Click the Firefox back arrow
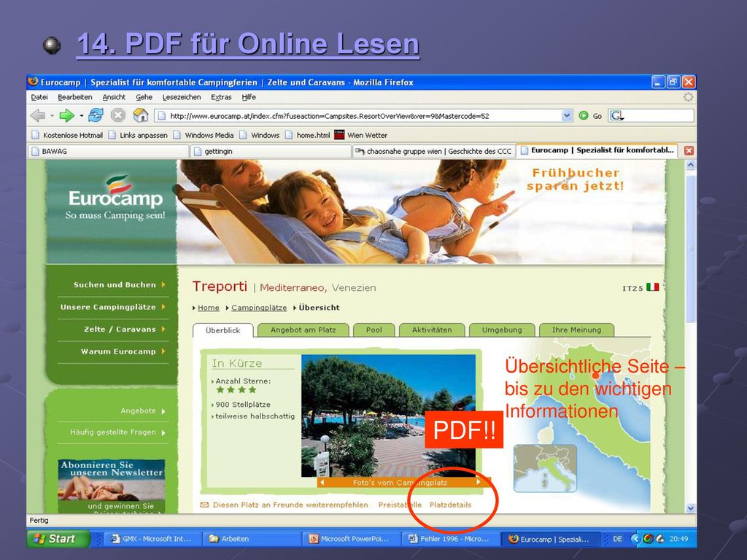Image resolution: width=747 pixels, height=560 pixels. point(37,115)
